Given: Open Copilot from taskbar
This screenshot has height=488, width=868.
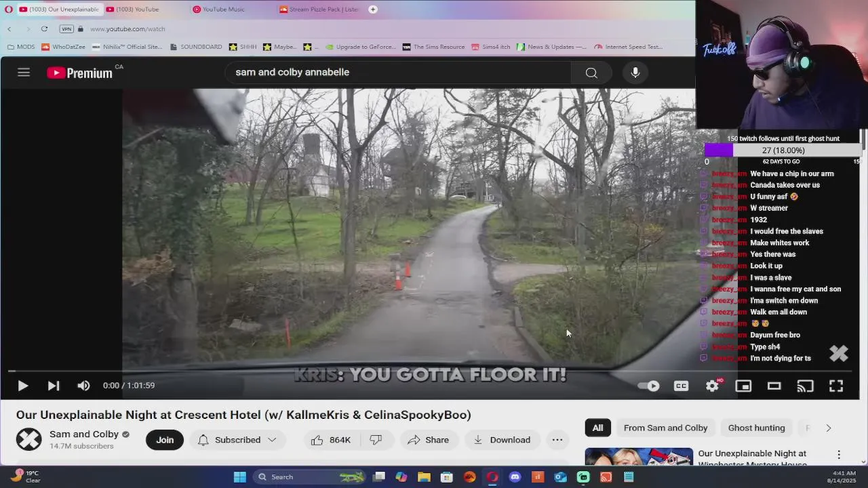Looking at the screenshot, I should (401, 477).
